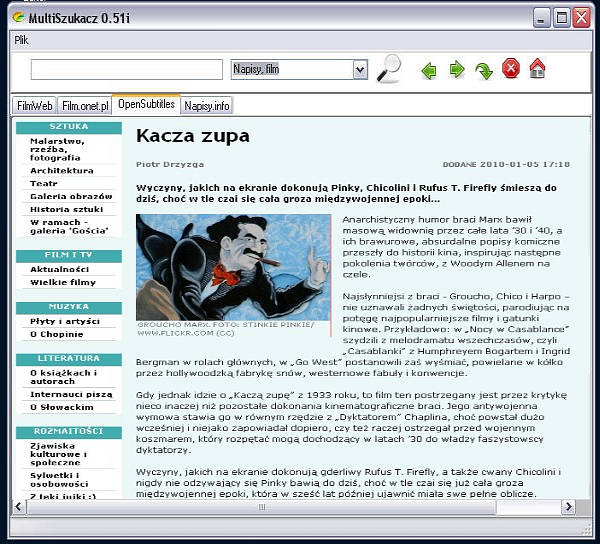The height and width of the screenshot is (544, 600).
Task: Open the 'Wielkie filmy' link
Action: click(x=63, y=282)
